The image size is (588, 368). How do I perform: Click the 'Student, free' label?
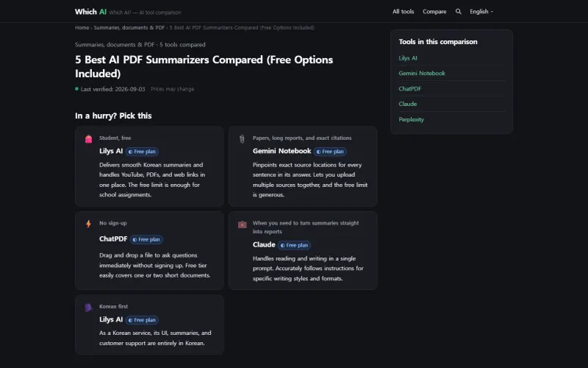click(115, 138)
